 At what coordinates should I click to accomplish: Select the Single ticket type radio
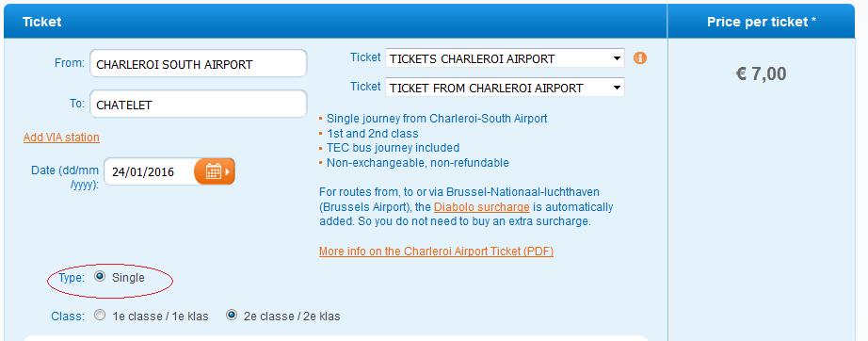100,277
